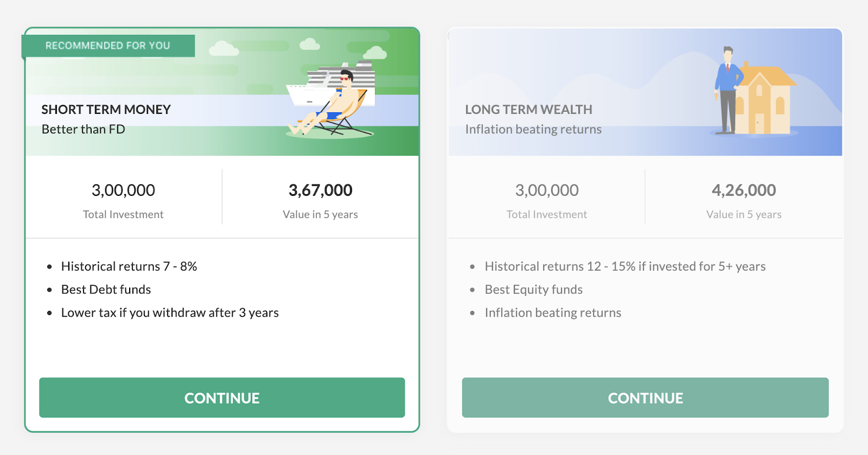Select the Short Term Money heading
Image resolution: width=868 pixels, height=455 pixels.
[106, 110]
